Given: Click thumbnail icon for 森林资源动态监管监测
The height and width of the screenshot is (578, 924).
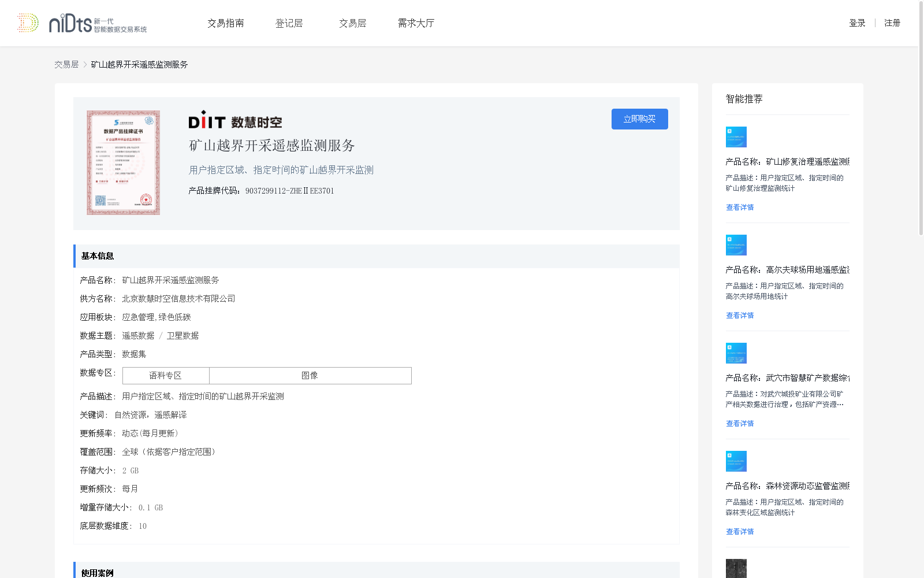Looking at the screenshot, I should (736, 461).
